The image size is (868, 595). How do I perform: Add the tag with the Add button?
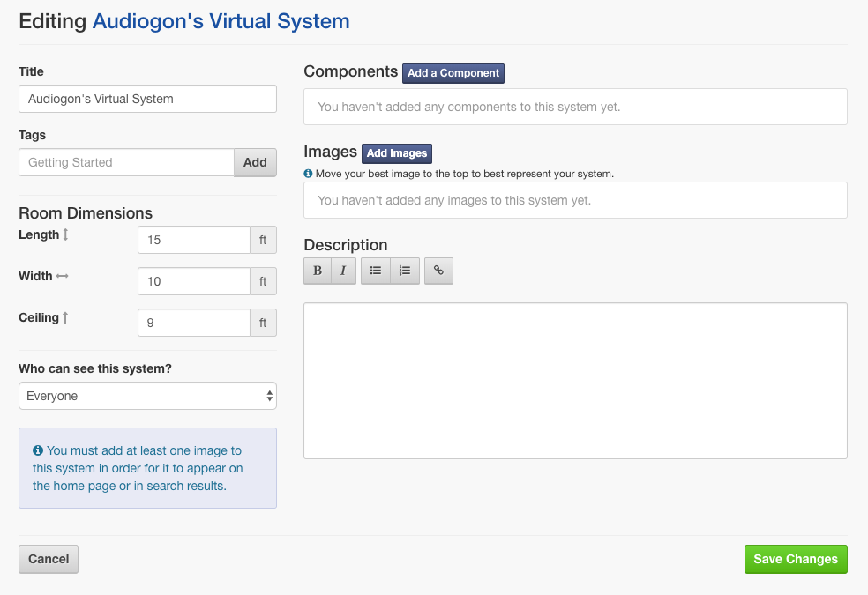click(255, 162)
